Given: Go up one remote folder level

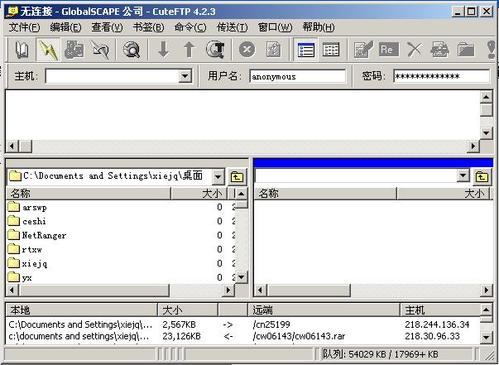Looking at the screenshot, I should (482, 176).
